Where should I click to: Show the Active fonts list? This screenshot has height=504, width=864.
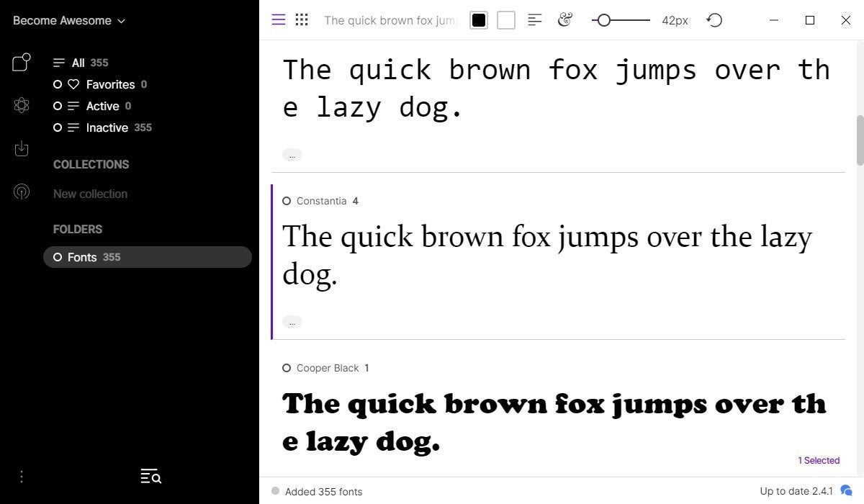(99, 106)
